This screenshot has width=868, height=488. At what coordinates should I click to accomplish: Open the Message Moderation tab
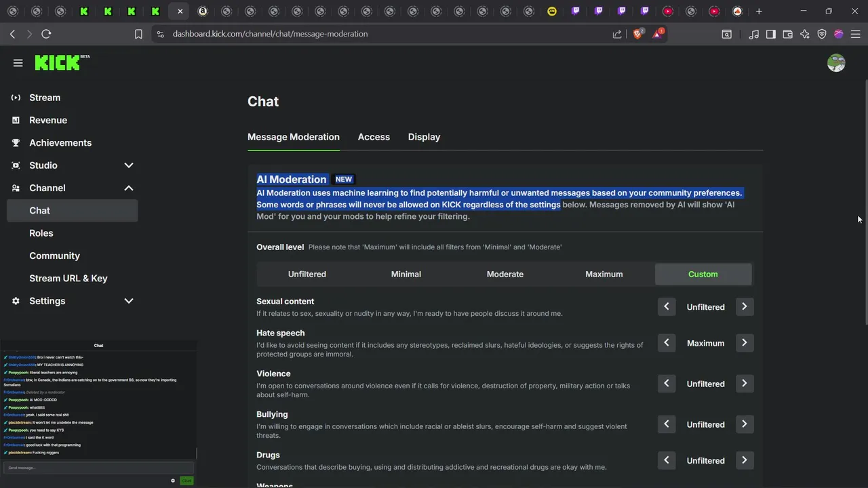tap(294, 137)
